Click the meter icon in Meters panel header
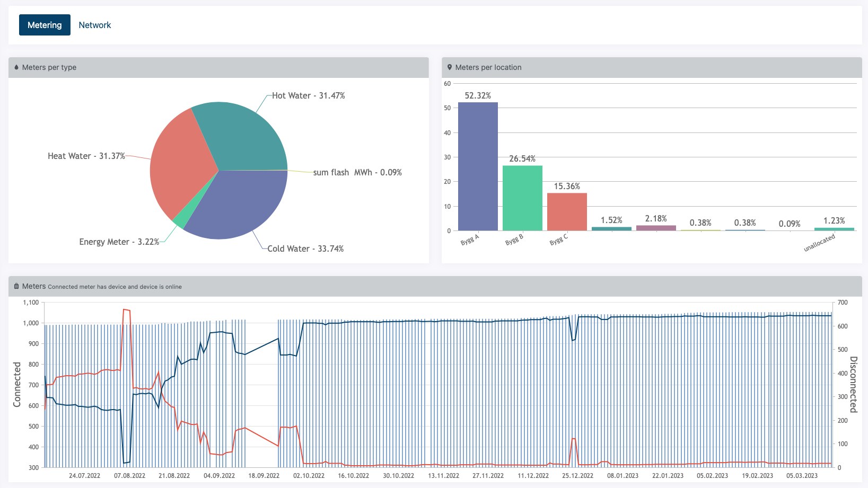868x488 pixels. point(16,286)
